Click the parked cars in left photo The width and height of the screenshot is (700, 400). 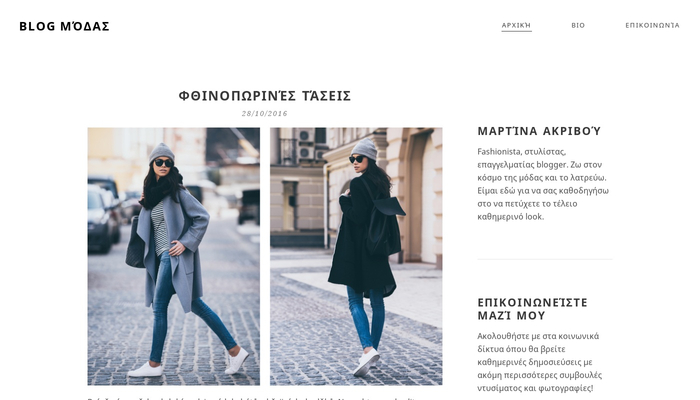(104, 214)
